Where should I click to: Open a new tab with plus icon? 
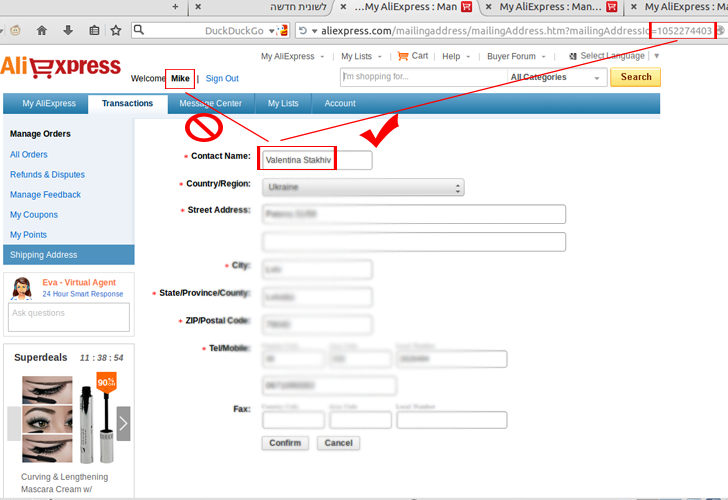pyautogui.click(x=175, y=6)
